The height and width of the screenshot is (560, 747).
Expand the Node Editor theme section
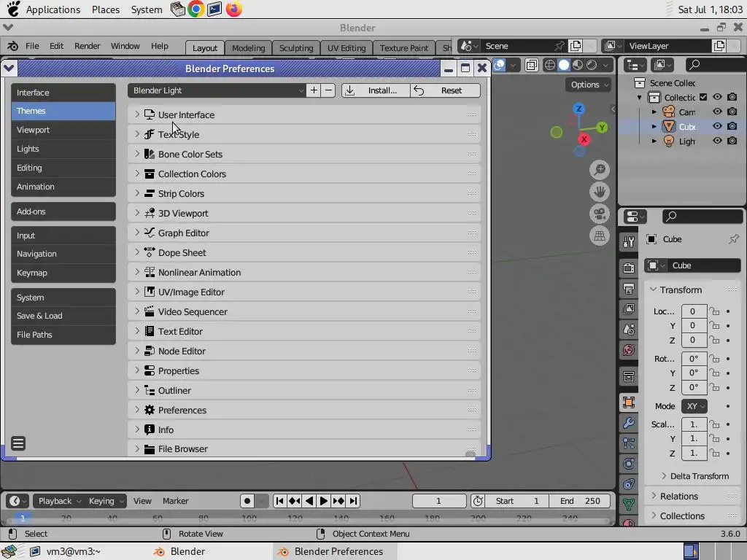304,351
